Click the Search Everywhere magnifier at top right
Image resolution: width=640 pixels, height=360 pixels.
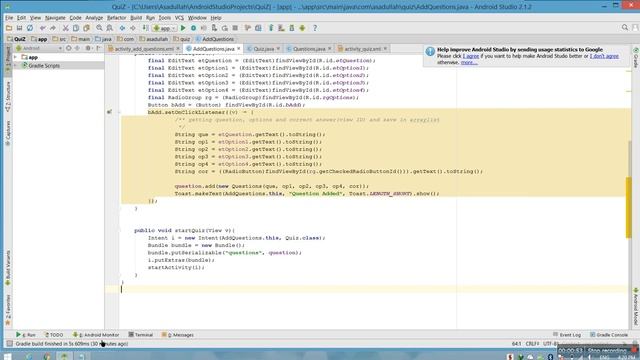[x=625, y=28]
